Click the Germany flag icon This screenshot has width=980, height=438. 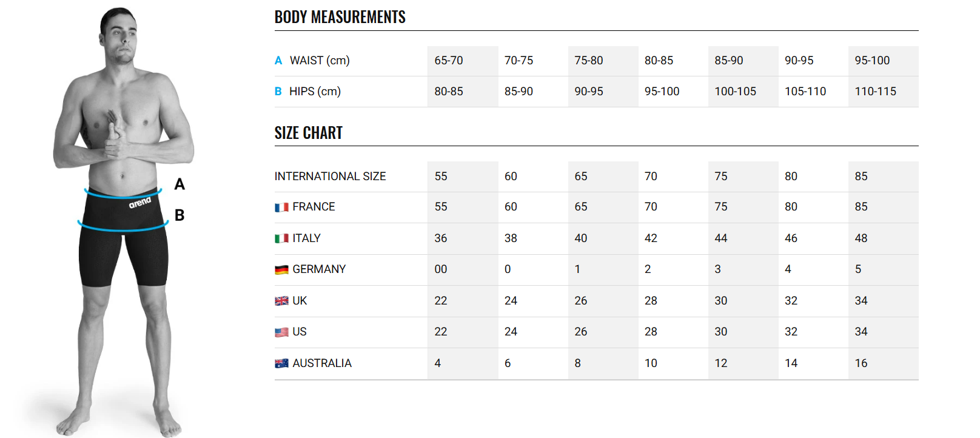click(281, 269)
